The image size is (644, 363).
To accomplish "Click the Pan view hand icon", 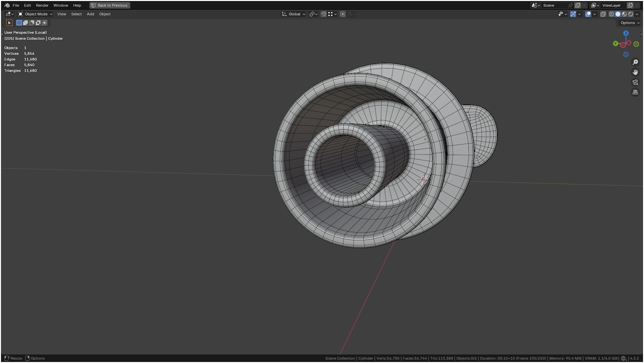I will click(x=635, y=72).
